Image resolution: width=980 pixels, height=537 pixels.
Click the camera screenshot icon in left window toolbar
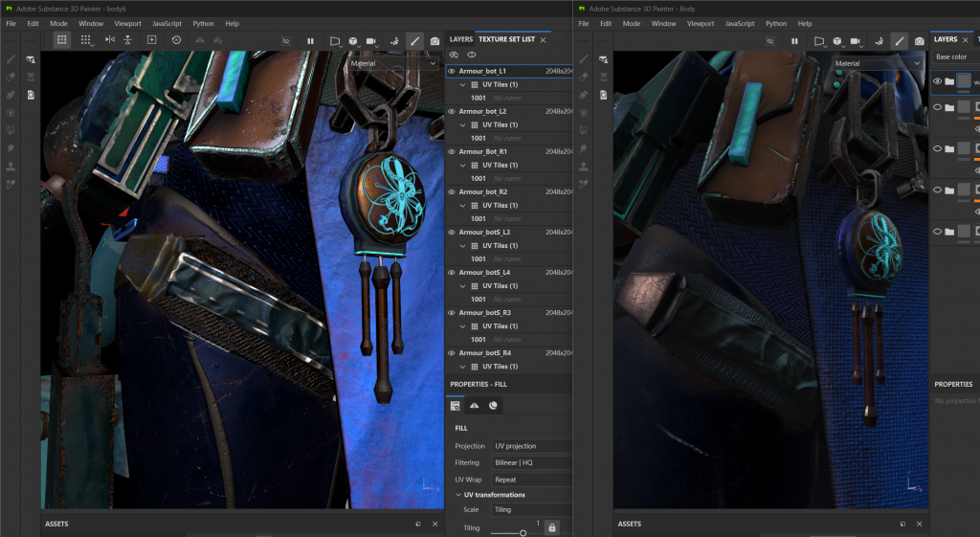click(435, 40)
